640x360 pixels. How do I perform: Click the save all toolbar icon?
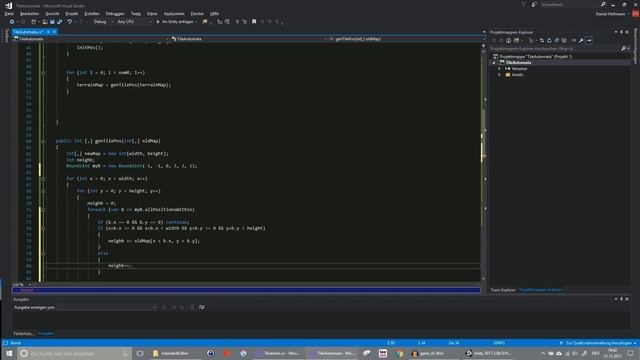coord(60,22)
